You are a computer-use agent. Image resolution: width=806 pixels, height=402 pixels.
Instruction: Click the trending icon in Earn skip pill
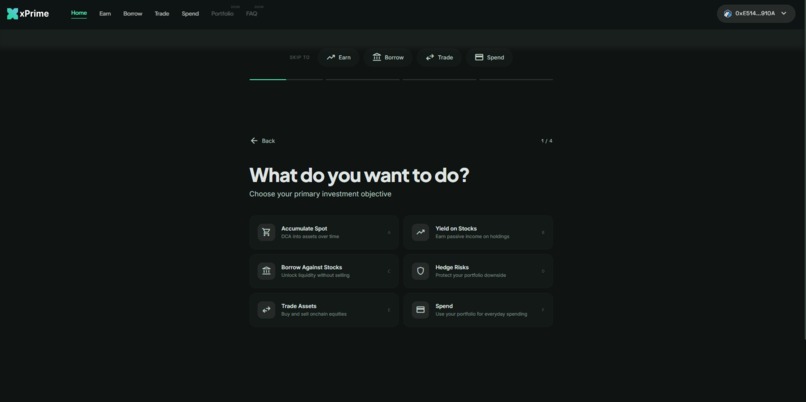pos(331,58)
